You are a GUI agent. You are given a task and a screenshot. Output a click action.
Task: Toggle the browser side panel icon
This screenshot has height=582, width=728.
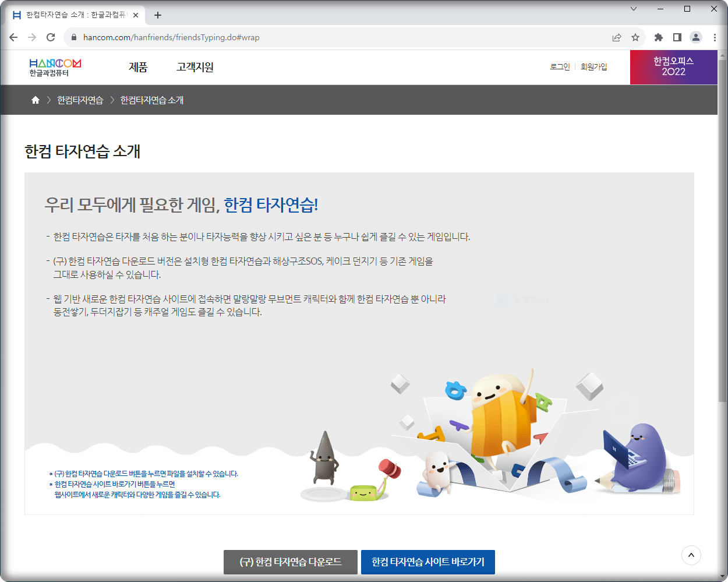(x=677, y=37)
